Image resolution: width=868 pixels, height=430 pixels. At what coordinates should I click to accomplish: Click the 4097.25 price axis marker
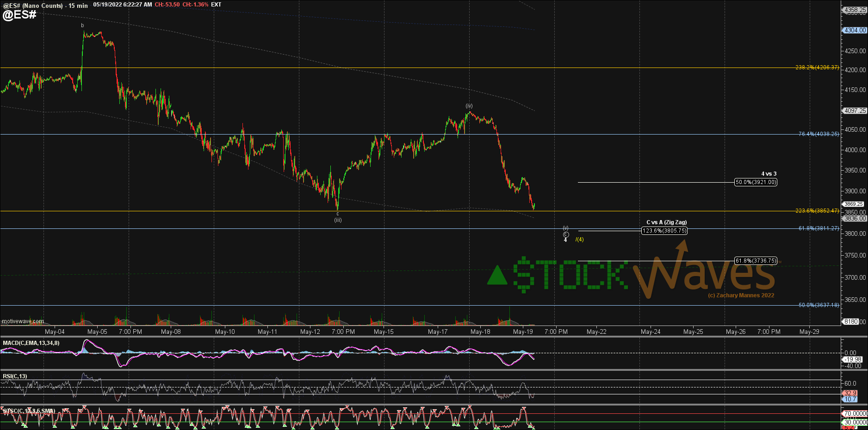pos(855,111)
